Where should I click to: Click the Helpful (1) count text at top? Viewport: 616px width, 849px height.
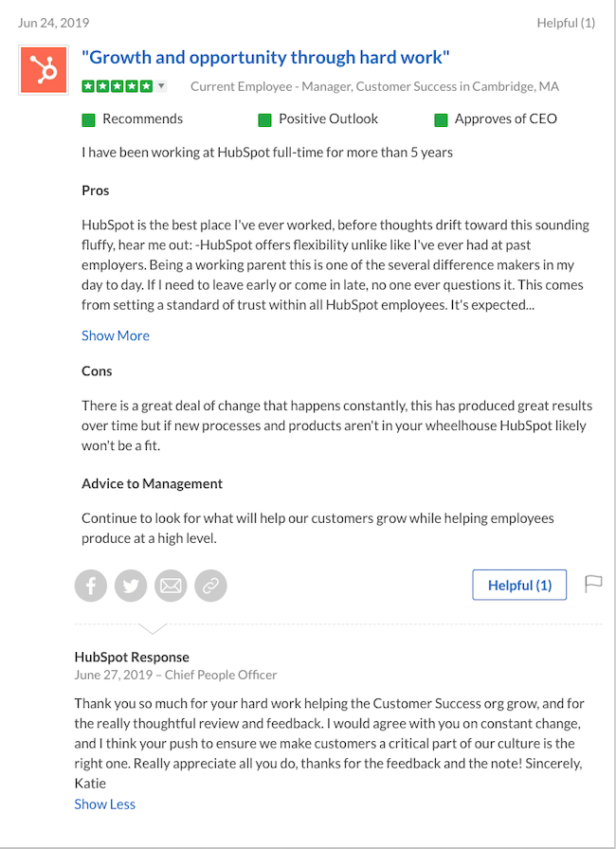click(566, 22)
